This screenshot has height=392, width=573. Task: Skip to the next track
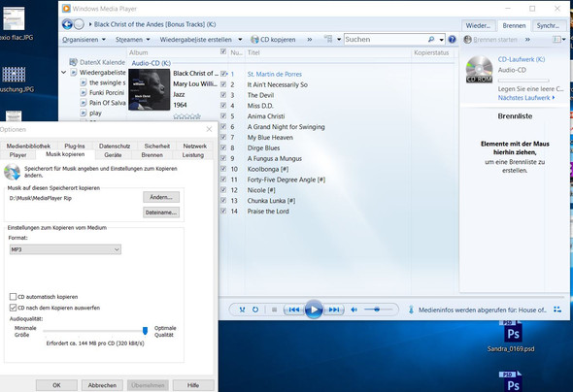coord(334,310)
